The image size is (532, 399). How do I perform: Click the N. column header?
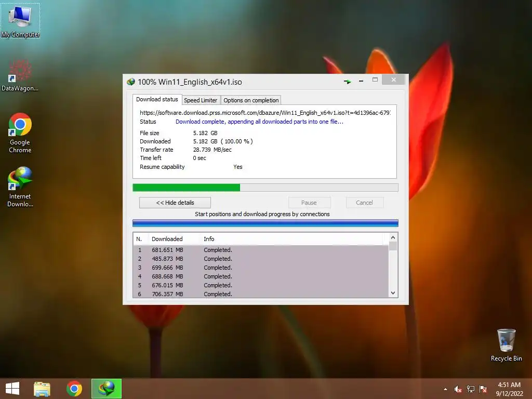pyautogui.click(x=141, y=239)
